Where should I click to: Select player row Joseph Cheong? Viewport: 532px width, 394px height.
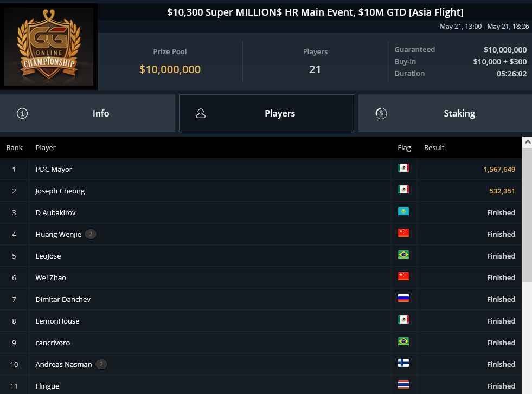[x=261, y=191]
